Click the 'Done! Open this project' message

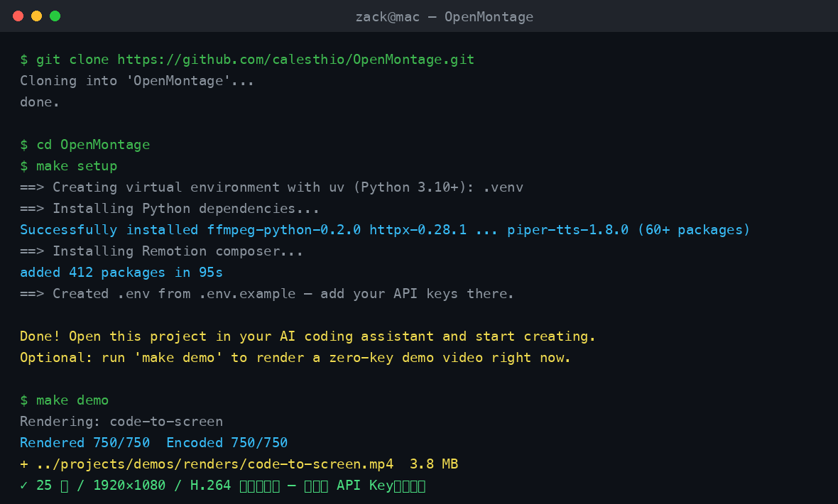point(308,336)
